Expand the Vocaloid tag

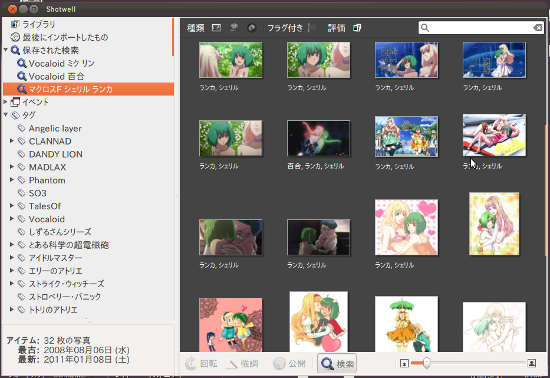[12, 219]
